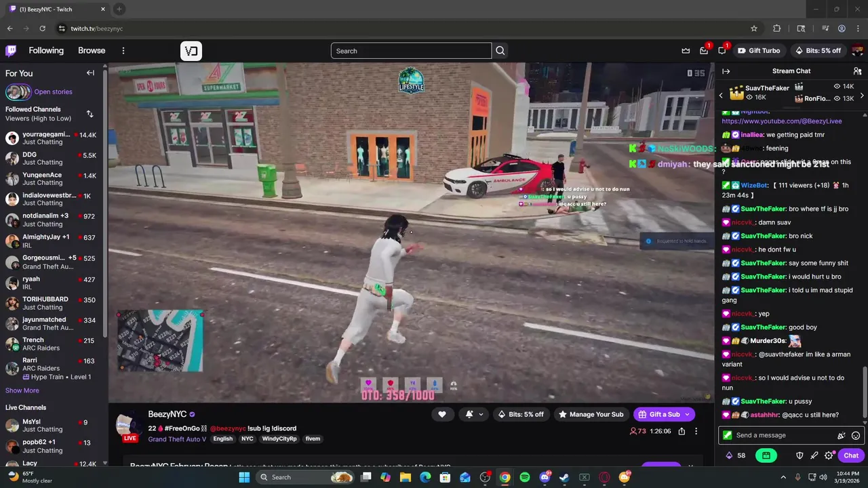Share the stream with share icon
Screen dimensions: 868x488
coord(682,431)
